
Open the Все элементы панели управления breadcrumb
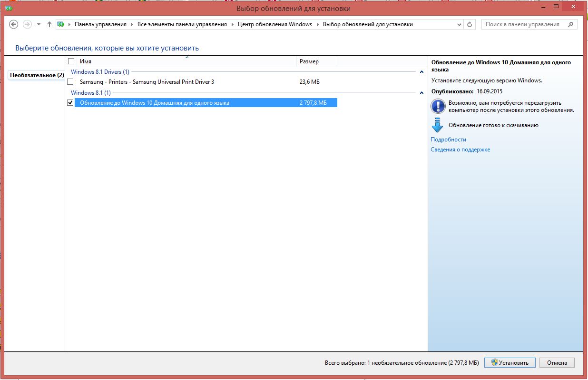(182, 24)
